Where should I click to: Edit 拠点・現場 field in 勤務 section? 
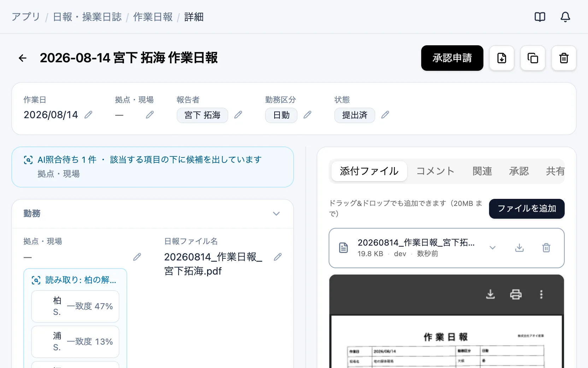(x=137, y=257)
